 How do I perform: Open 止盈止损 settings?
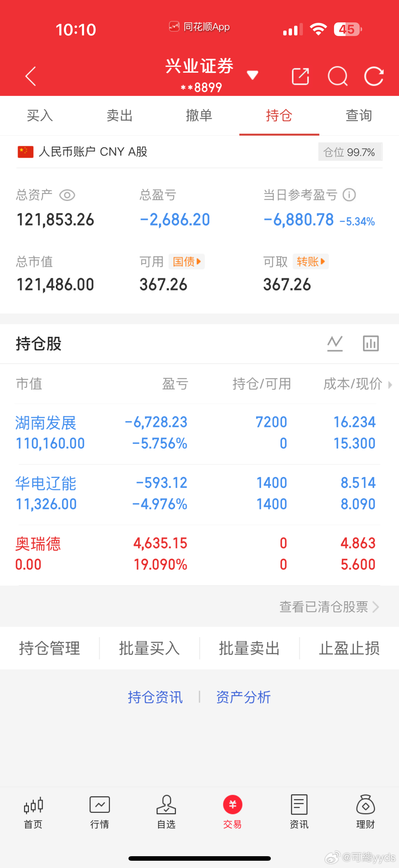(x=349, y=648)
